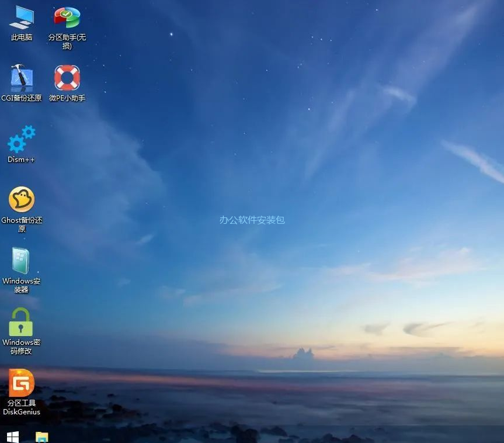Click the 'Windows密码修改' text label

point(22,347)
